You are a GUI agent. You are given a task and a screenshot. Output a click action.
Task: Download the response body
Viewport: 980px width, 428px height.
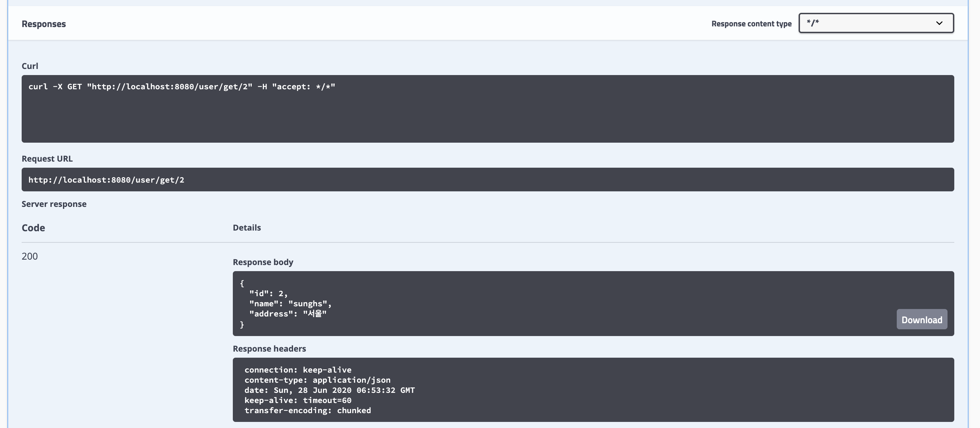(x=921, y=320)
